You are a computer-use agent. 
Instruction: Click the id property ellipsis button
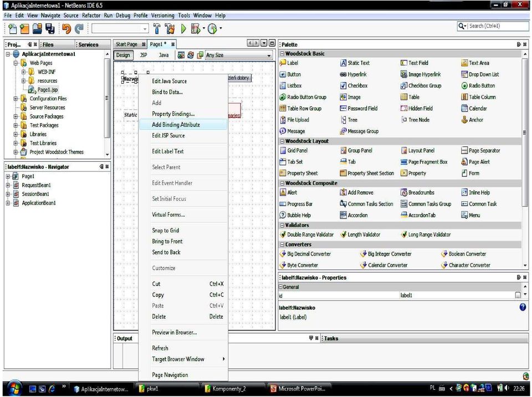click(518, 295)
